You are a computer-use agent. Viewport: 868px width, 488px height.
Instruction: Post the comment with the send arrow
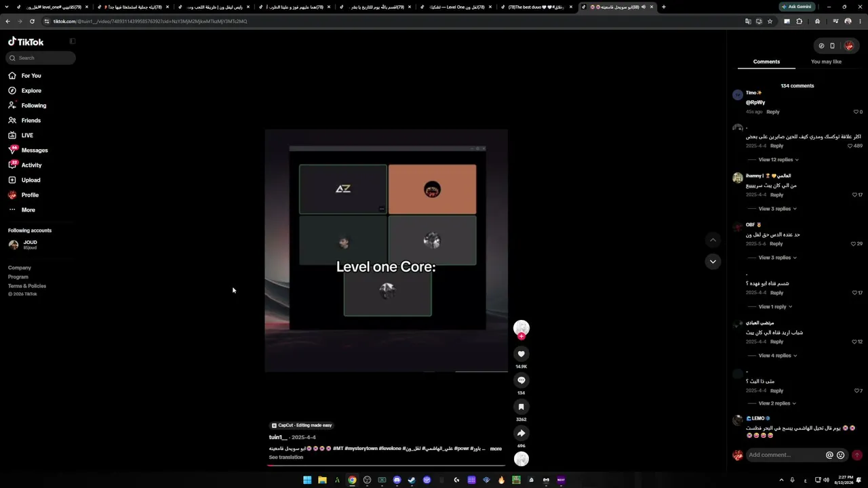(857, 455)
